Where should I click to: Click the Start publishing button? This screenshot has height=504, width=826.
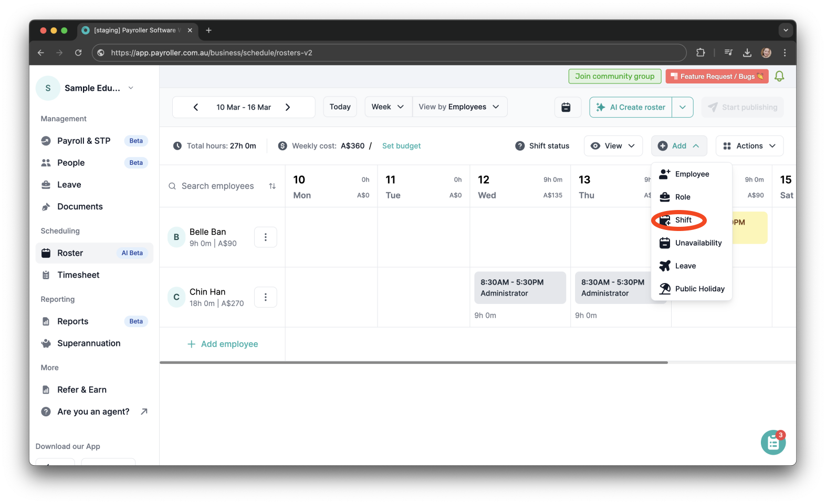click(x=743, y=107)
